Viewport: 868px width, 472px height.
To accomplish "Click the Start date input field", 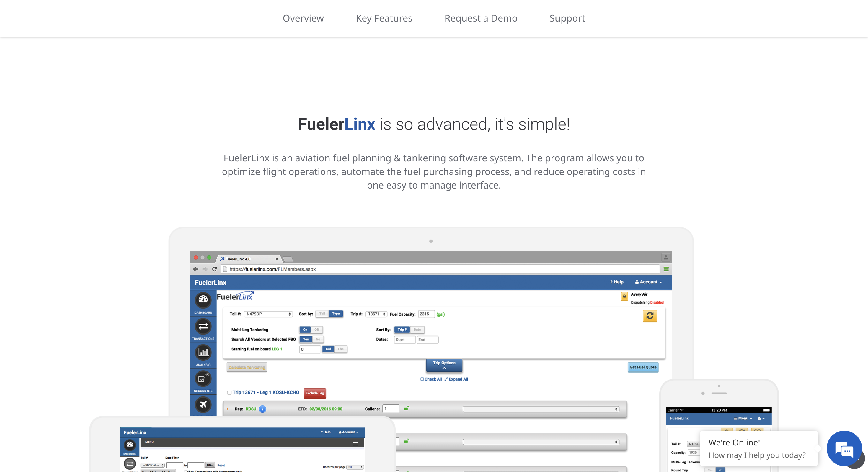I will pyautogui.click(x=404, y=340).
